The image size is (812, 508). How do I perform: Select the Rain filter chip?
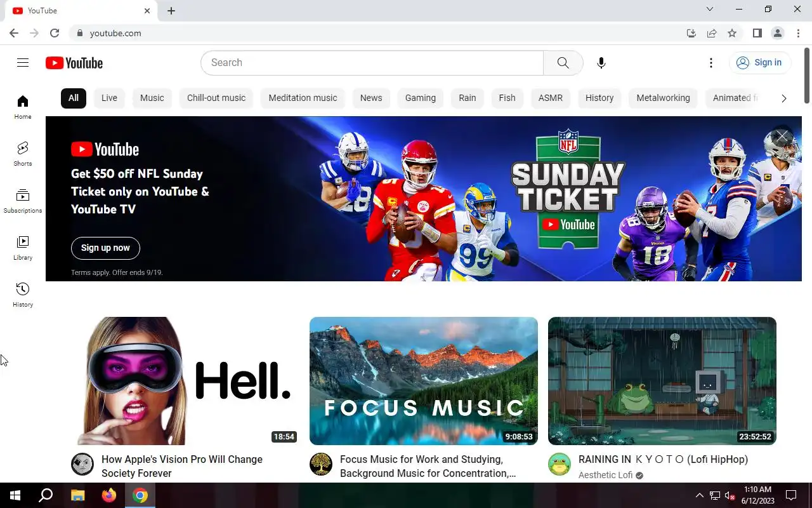click(x=468, y=98)
